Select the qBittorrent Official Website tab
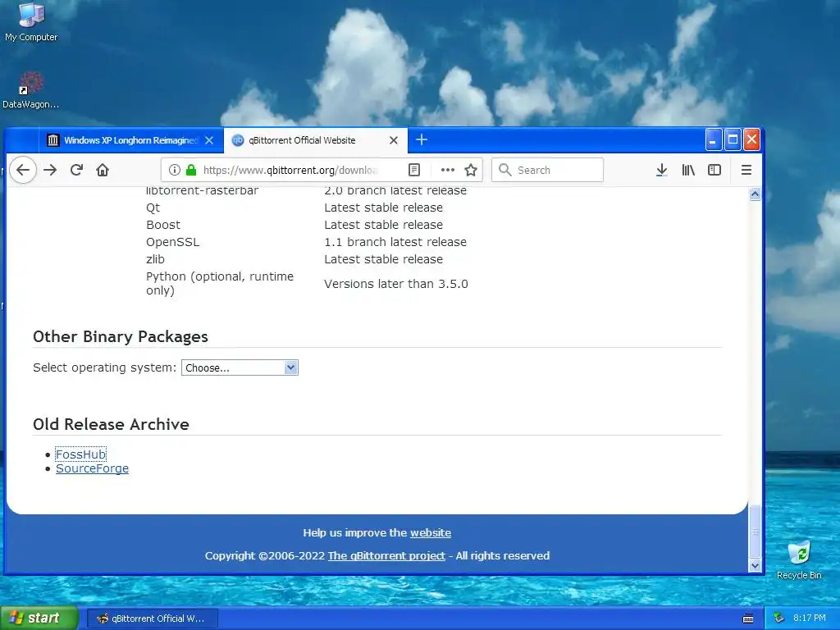 pos(316,140)
